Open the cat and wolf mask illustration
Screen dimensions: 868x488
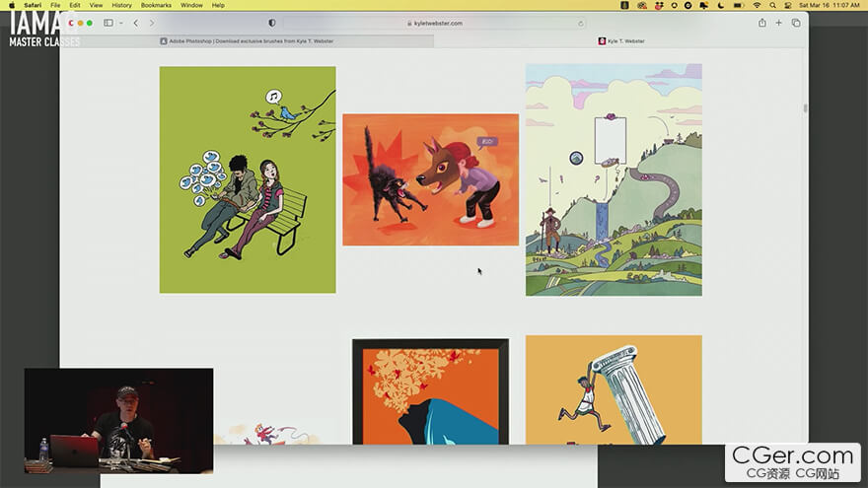pos(431,179)
